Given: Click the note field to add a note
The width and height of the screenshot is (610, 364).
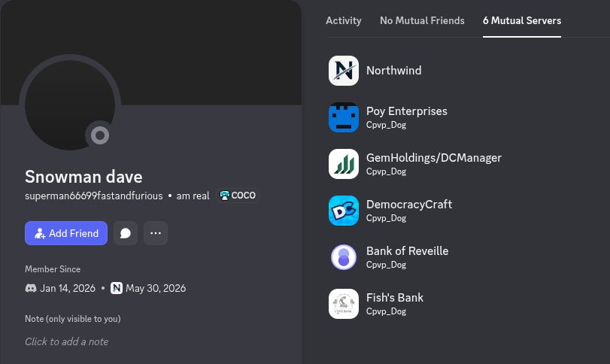Looking at the screenshot, I should point(66,341).
